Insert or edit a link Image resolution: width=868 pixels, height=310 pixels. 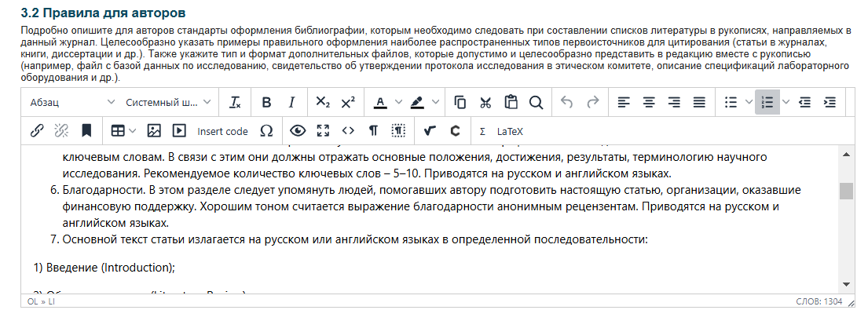[37, 131]
